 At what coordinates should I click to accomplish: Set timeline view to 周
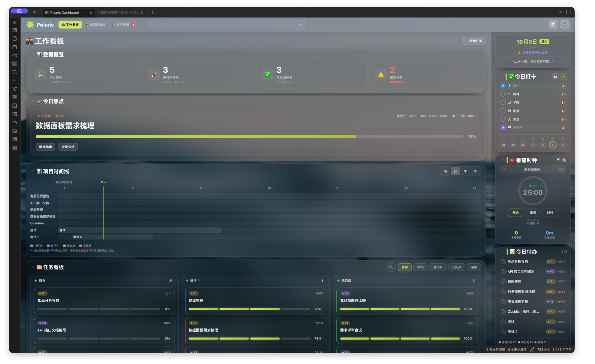pyautogui.click(x=445, y=172)
